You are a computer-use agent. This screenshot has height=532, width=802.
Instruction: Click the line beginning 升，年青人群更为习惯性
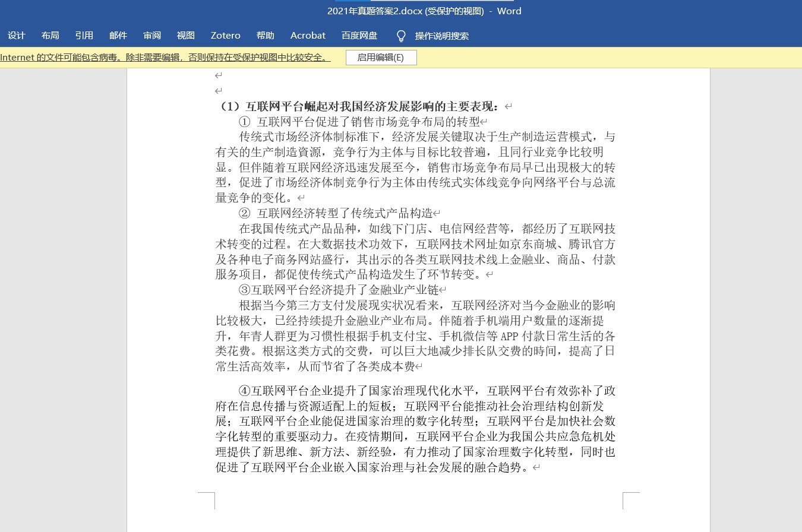(x=415, y=336)
